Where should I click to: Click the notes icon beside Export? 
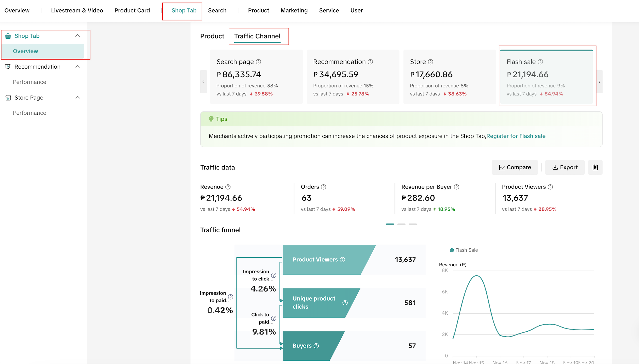[595, 167]
